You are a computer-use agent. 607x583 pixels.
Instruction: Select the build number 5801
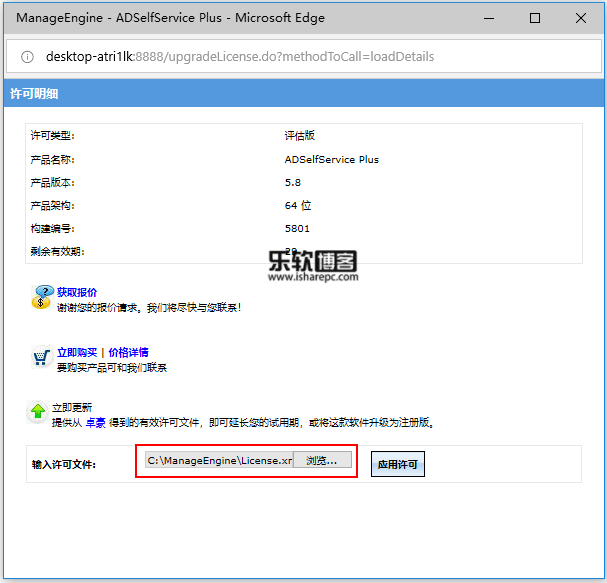(297, 228)
